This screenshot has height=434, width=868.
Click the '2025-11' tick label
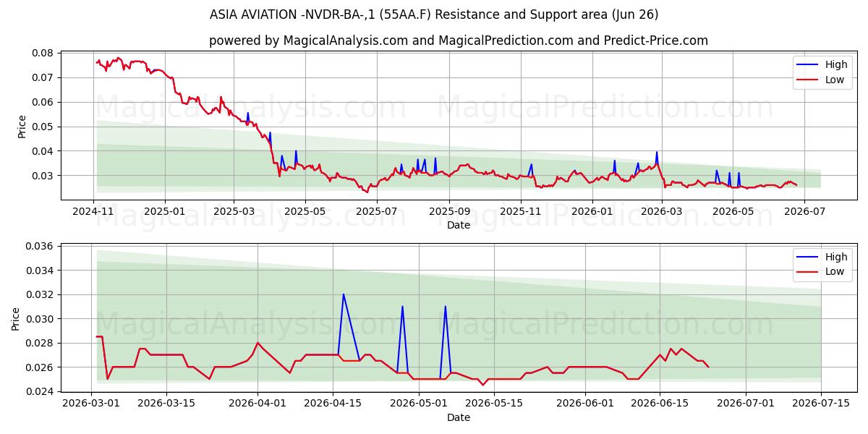[521, 211]
